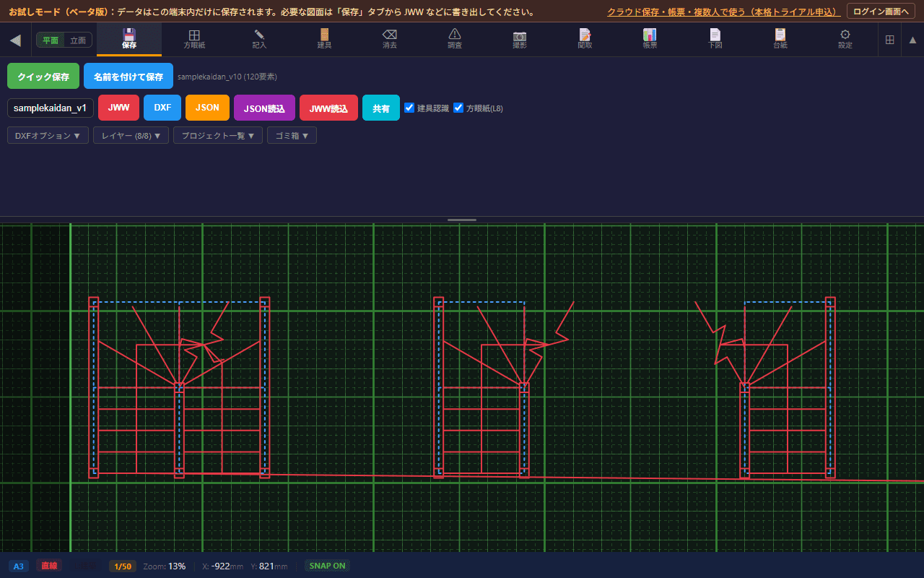
Task: Open the 建具 door fittings tool
Action: pyautogui.click(x=324, y=39)
